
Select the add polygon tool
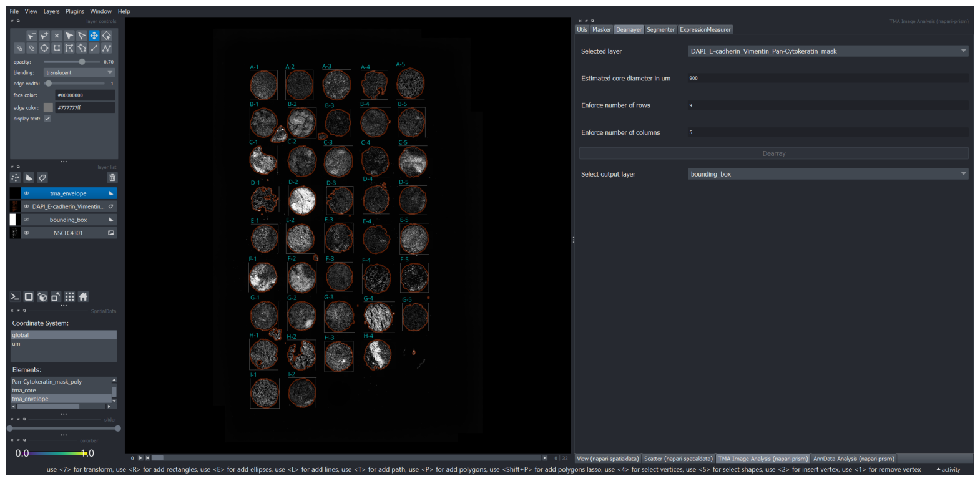pos(69,48)
